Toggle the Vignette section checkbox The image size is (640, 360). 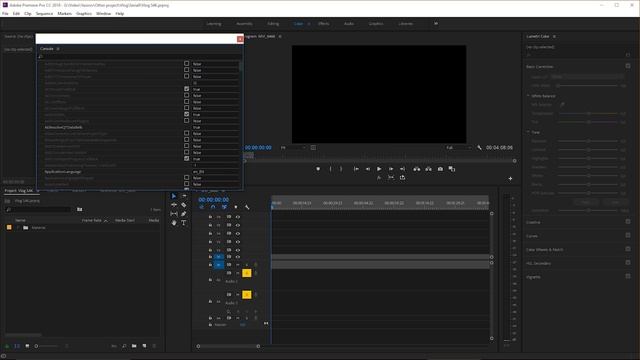pos(628,276)
